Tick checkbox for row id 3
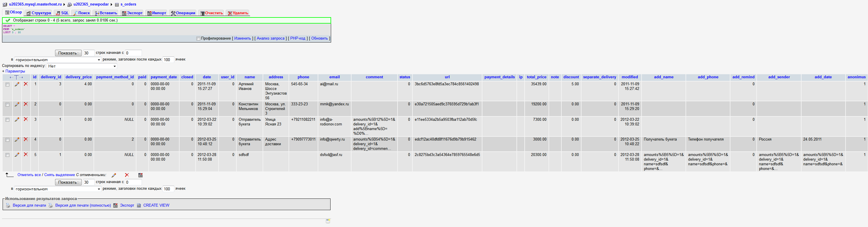 tap(7, 120)
